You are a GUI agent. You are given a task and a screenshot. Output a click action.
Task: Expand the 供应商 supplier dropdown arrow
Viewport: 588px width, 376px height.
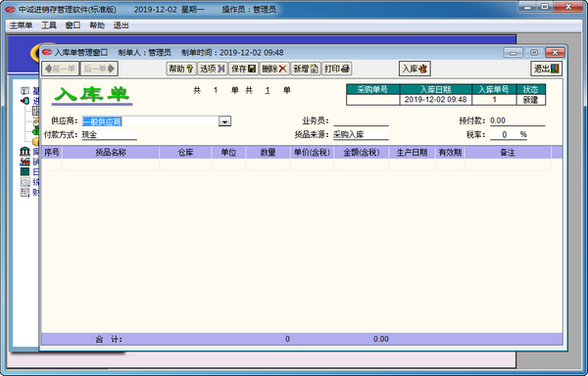click(x=224, y=121)
